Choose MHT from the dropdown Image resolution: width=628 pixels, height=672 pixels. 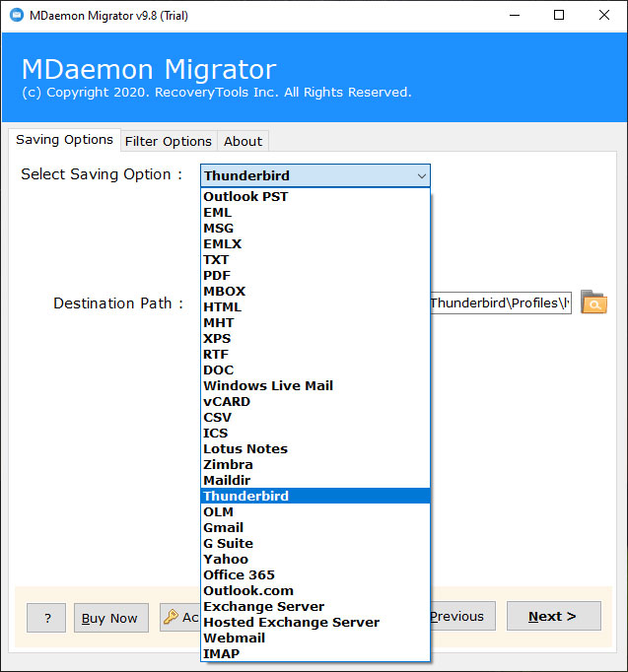point(315,323)
